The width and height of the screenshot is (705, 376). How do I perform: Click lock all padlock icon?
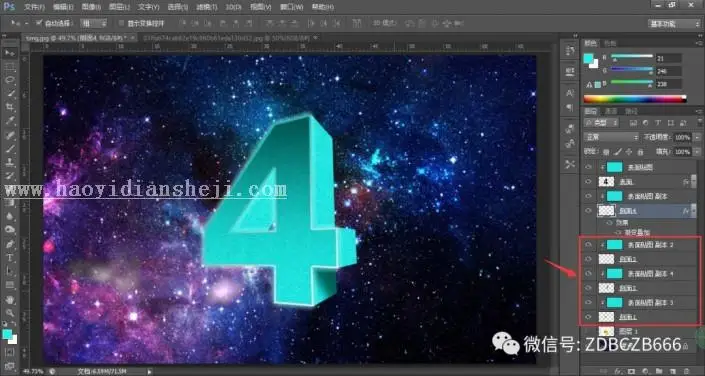640,152
